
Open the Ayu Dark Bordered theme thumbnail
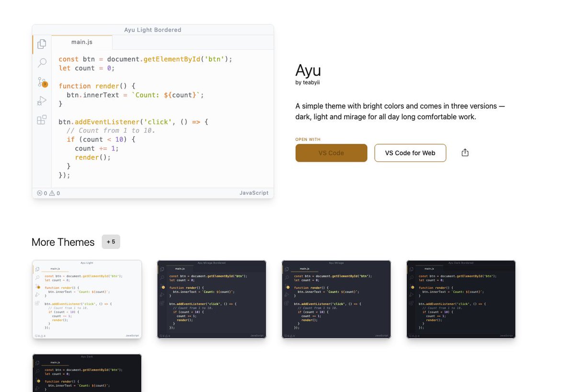click(461, 300)
